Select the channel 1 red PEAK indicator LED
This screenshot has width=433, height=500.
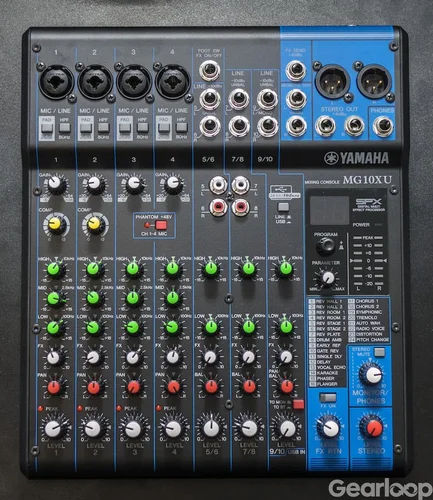click(x=41, y=408)
